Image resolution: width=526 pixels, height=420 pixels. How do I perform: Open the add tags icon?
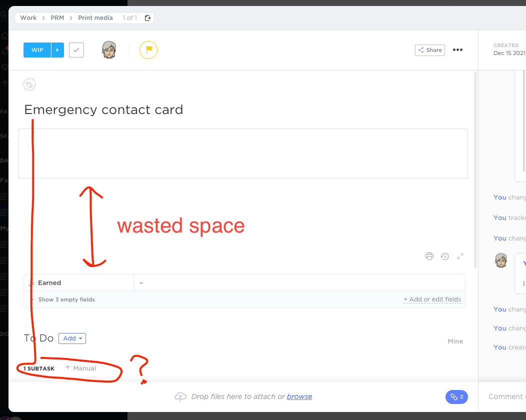click(x=29, y=84)
